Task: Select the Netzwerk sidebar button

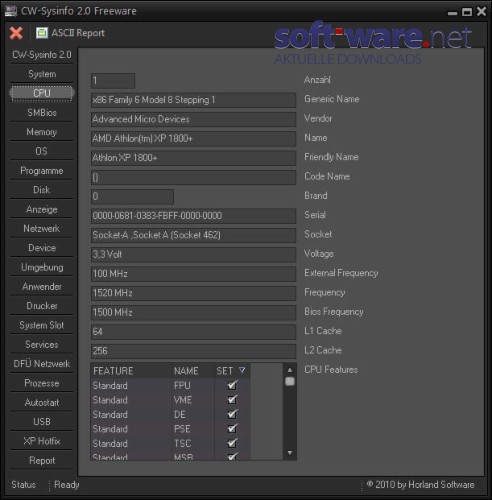Action: click(42, 229)
